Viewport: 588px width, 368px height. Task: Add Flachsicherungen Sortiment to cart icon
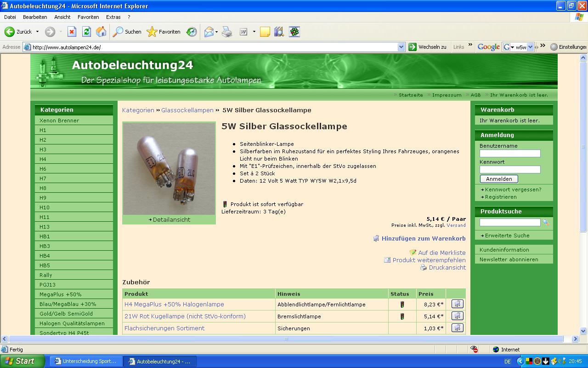tap(457, 328)
